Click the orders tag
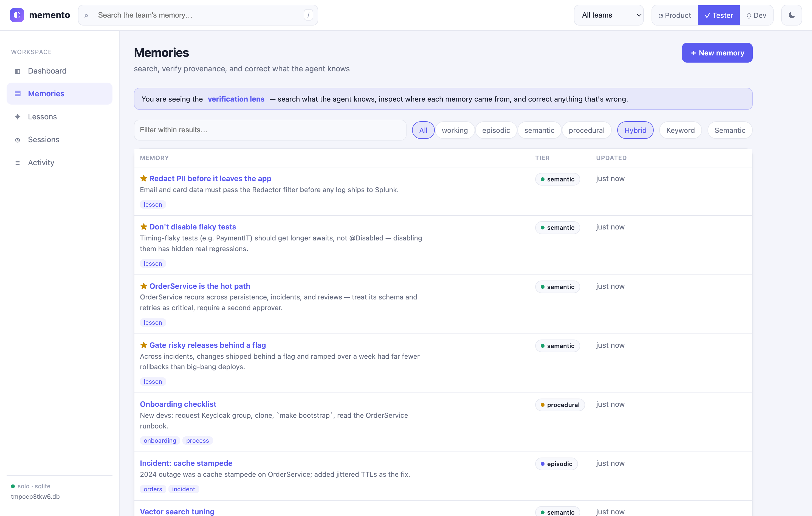Viewport: 812px width, 516px height. pyautogui.click(x=153, y=489)
